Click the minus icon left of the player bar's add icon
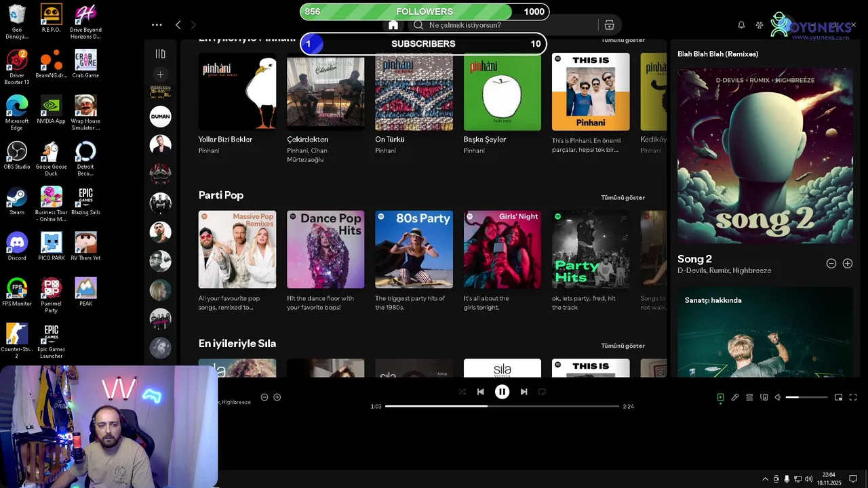The height and width of the screenshot is (488, 868). click(264, 397)
